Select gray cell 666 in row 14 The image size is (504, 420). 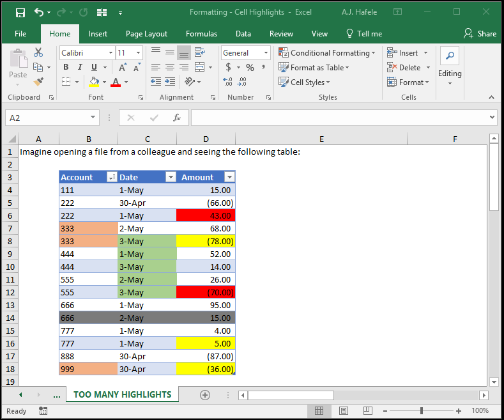[89, 318]
